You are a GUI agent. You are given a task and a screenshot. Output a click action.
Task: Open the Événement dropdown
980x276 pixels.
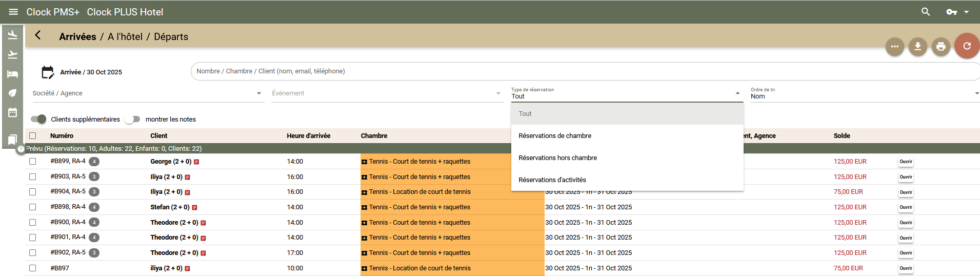[x=388, y=93]
